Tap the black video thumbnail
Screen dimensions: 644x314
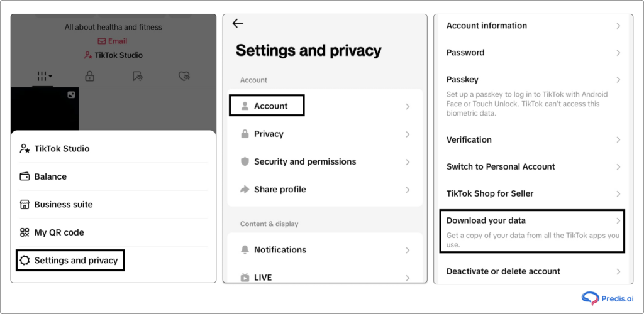coord(44,107)
